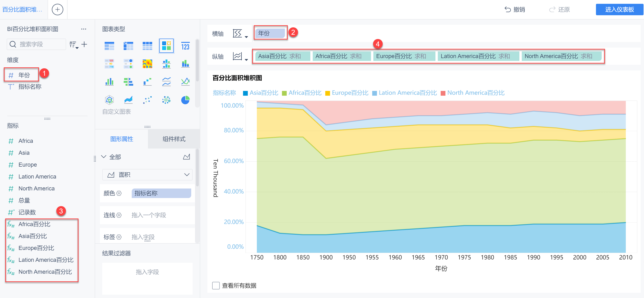Select the colored numbers 123/90/778 table icon
Image resolution: width=644 pixels, height=298 pixels.
109,64
